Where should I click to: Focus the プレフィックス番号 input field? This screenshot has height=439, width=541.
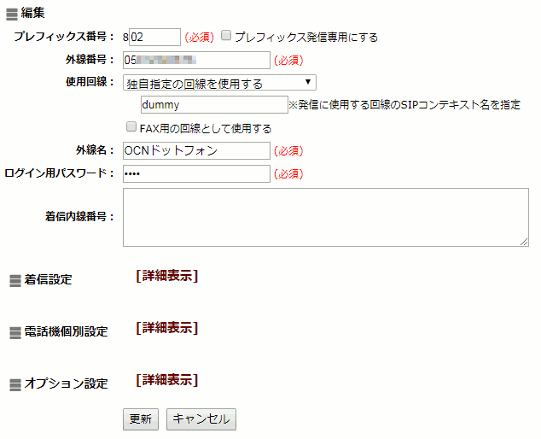(155, 37)
